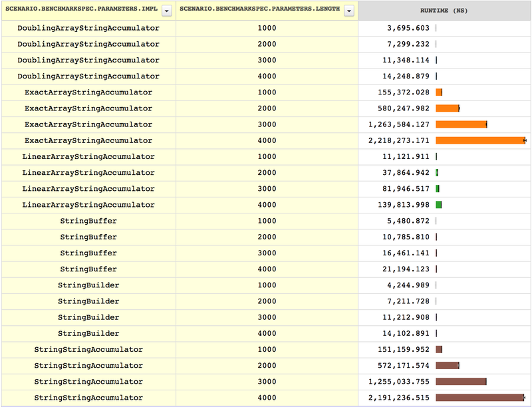Select the first DoublingArrayStringAccumulator row
Image resolution: width=532 pixels, height=407 pixels.
89,28
